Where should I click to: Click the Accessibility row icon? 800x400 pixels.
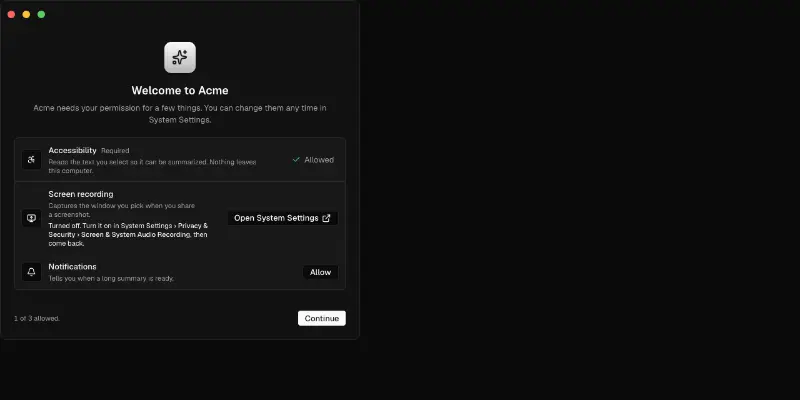click(x=31, y=160)
